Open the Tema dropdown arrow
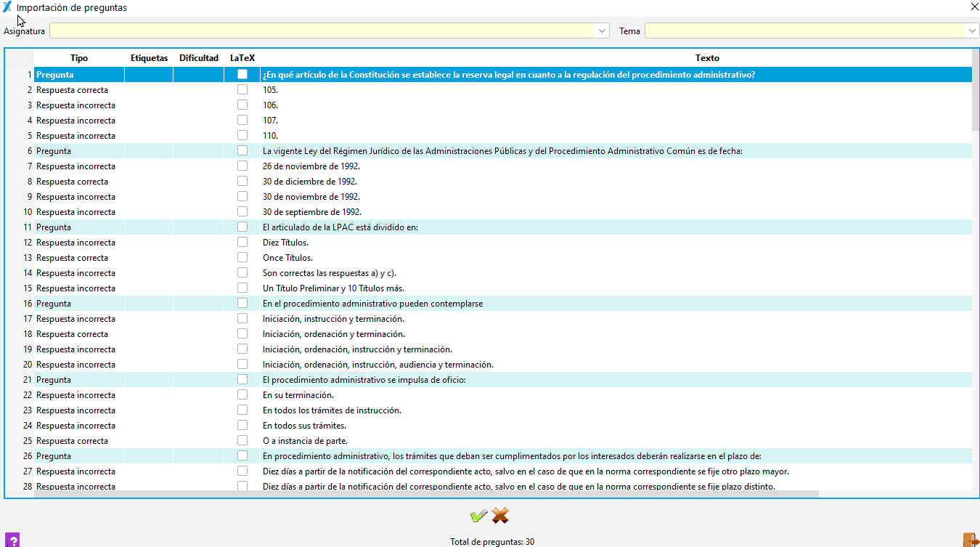The height and width of the screenshot is (547, 980). pyautogui.click(x=973, y=31)
